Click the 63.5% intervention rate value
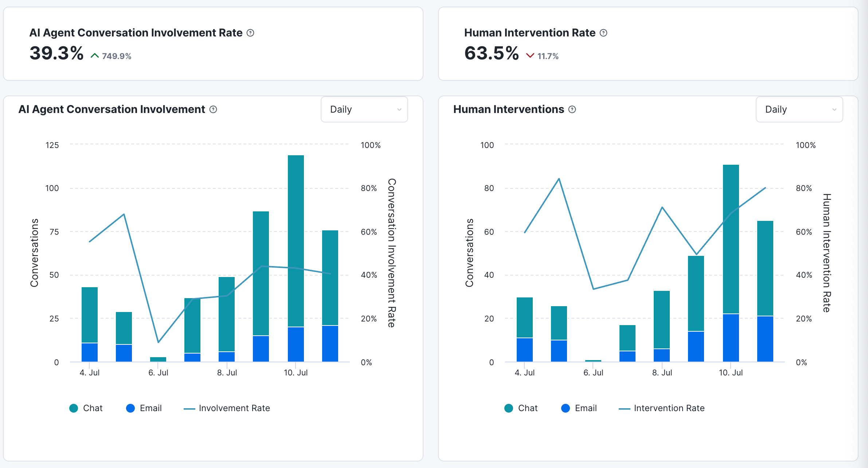The width and height of the screenshot is (868, 468). 491,53
